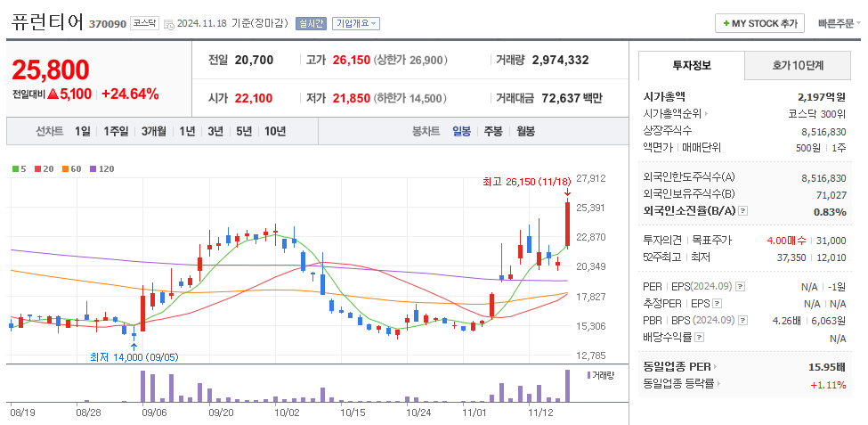Click the 퓨런티어 stock name heading

point(47,22)
